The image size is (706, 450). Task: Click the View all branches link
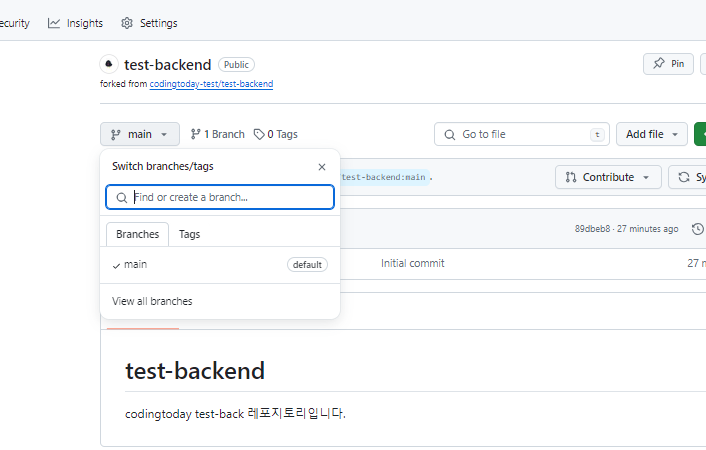152,301
